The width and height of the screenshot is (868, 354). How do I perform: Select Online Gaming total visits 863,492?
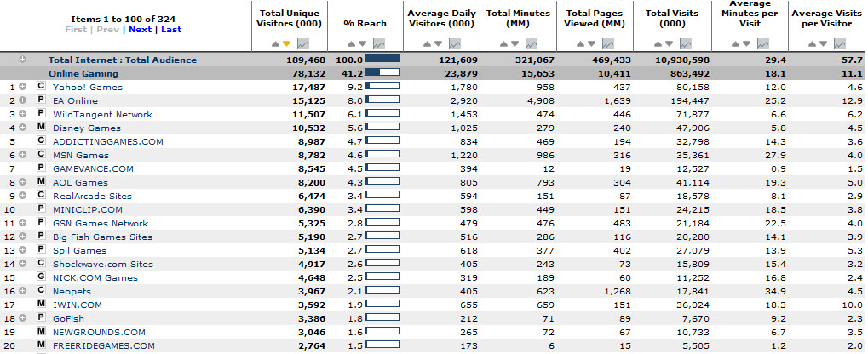(x=689, y=73)
